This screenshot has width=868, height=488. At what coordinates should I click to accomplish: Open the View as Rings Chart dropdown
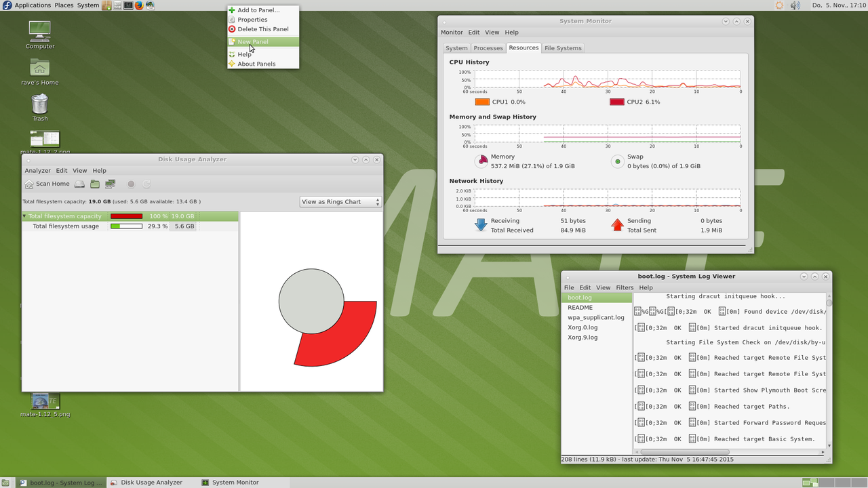(340, 202)
